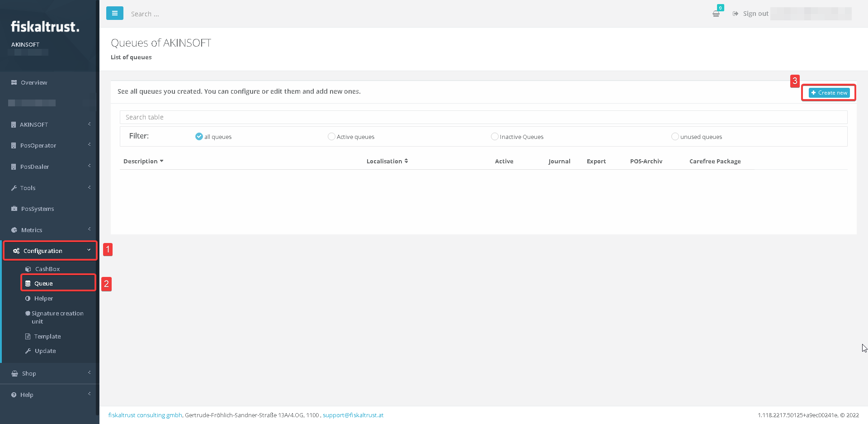
Task: Click the Signature creation unit cog icon
Action: tap(28, 313)
